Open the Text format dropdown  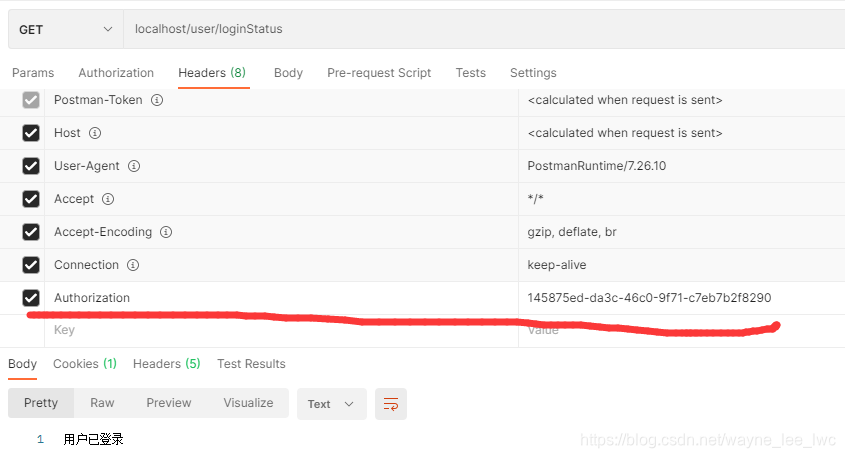coord(331,404)
